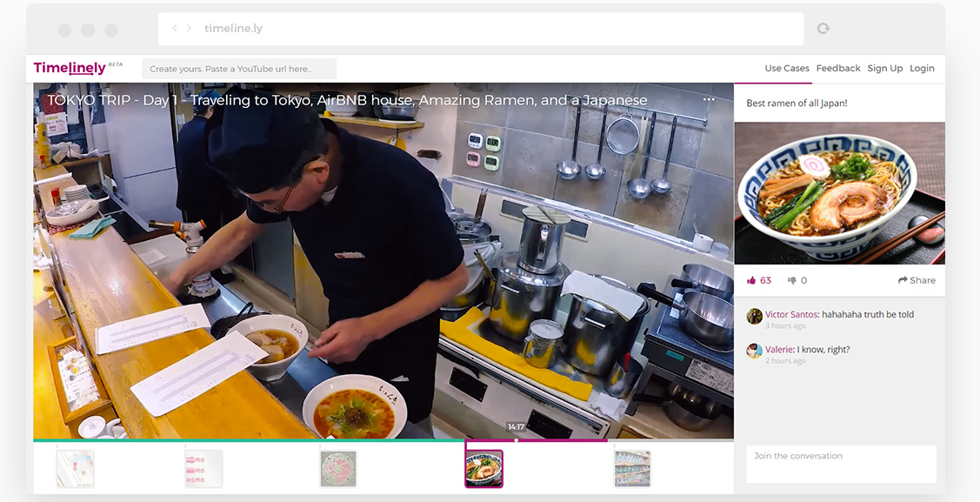Click the 'I know, right?' comment text

tap(823, 350)
